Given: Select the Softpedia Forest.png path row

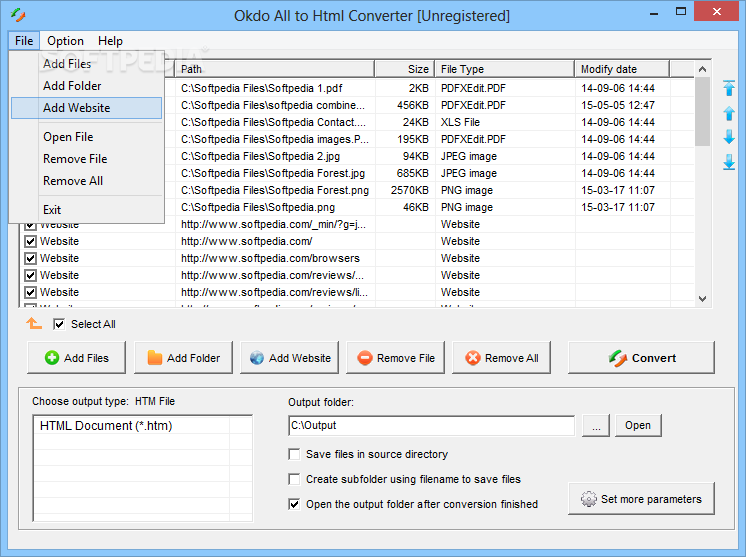Looking at the screenshot, I should 275,190.
